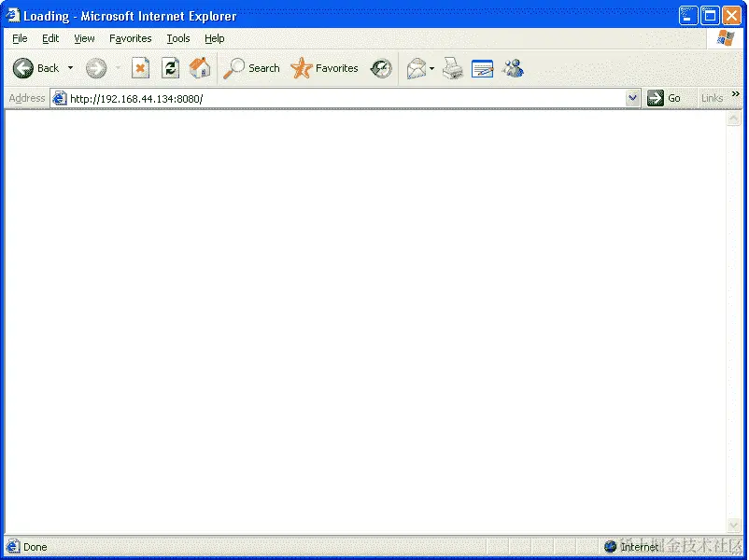Expand the Mail dropdown arrow
The height and width of the screenshot is (560, 749).
[x=431, y=68]
